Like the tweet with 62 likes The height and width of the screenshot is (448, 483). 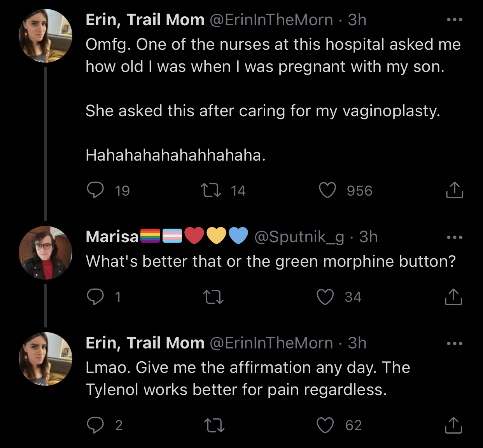[x=325, y=425]
